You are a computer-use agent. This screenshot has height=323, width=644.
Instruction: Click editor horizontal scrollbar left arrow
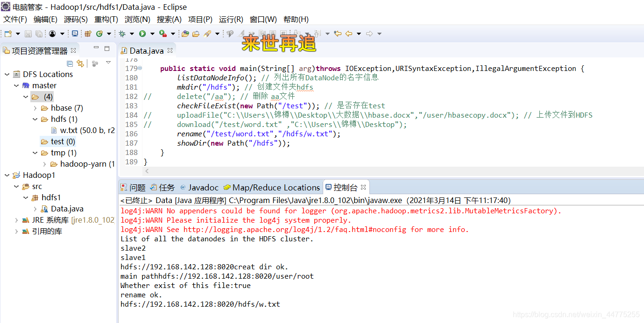(x=147, y=172)
